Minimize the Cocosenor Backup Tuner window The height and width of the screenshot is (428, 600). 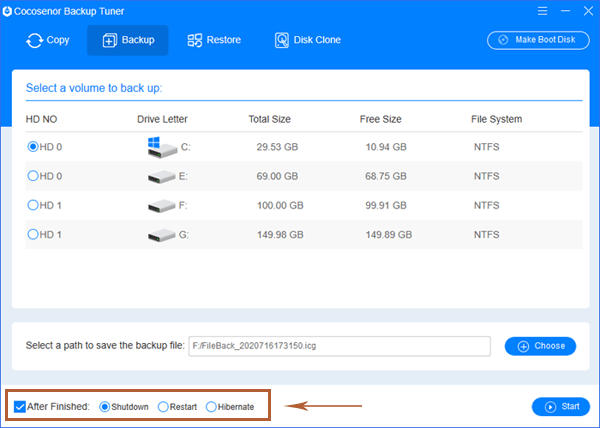pos(565,11)
